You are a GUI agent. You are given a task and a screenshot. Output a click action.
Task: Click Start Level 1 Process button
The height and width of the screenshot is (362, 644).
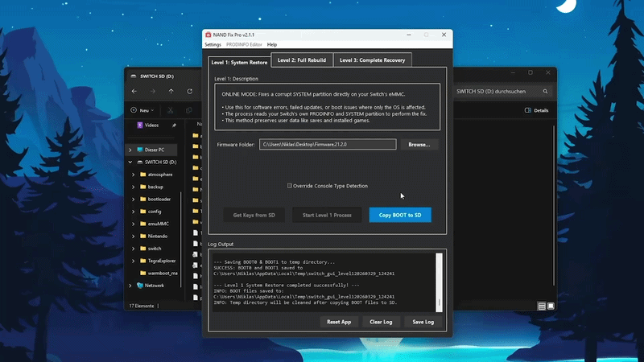pos(327,215)
